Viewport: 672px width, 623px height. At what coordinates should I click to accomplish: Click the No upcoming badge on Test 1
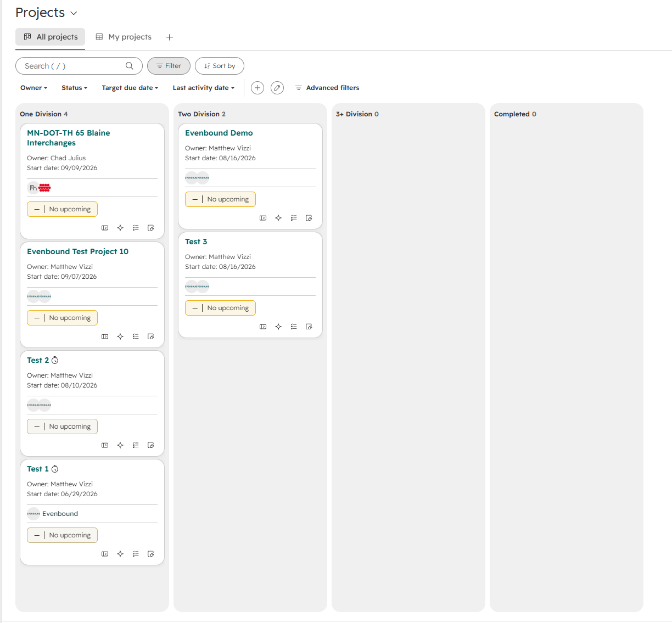tap(62, 535)
